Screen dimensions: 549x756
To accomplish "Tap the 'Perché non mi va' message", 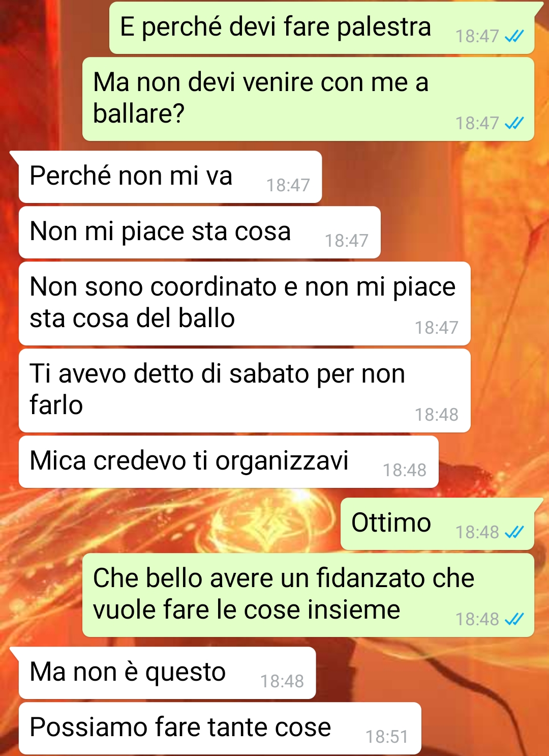I will click(x=170, y=177).
